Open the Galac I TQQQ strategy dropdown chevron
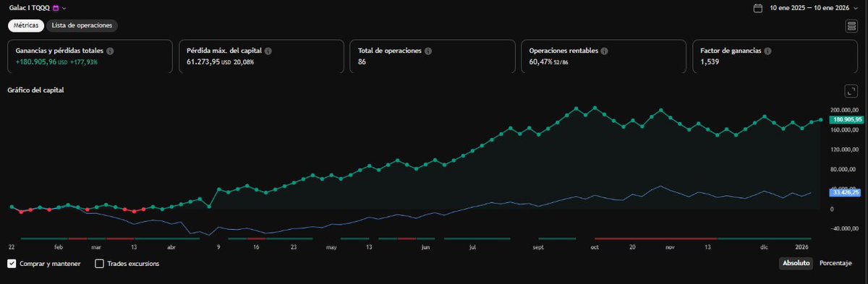 coord(64,8)
